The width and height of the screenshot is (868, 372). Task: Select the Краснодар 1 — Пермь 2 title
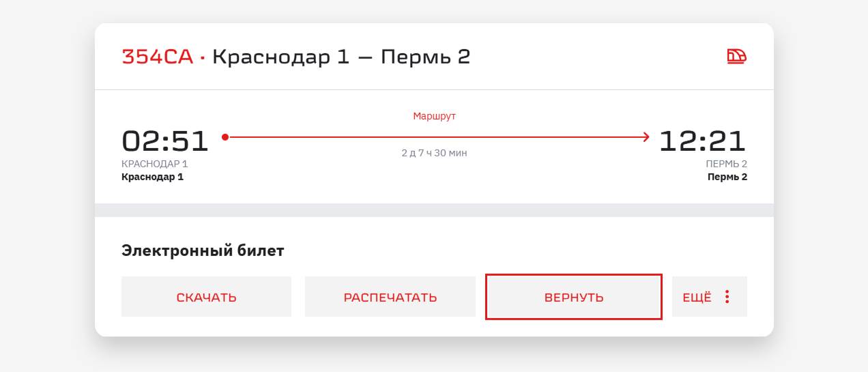(x=341, y=57)
